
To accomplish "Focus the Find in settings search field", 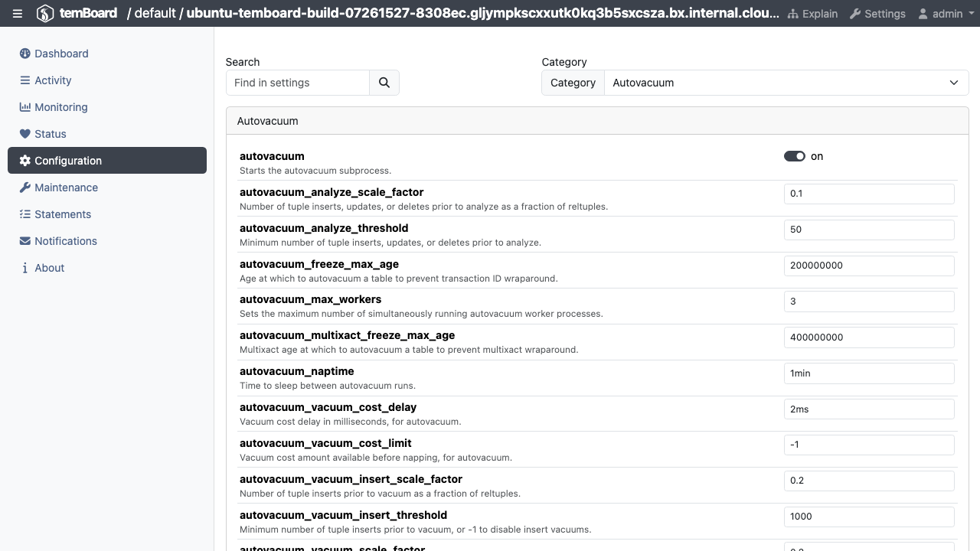I will click(298, 83).
